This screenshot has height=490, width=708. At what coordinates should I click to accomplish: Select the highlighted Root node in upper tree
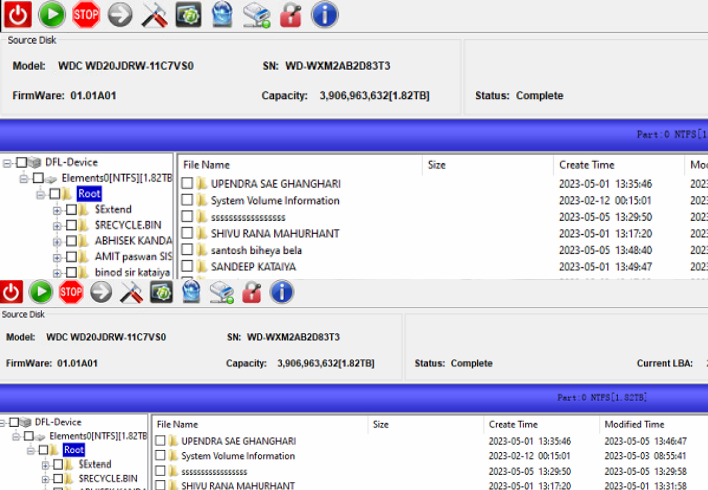click(89, 194)
